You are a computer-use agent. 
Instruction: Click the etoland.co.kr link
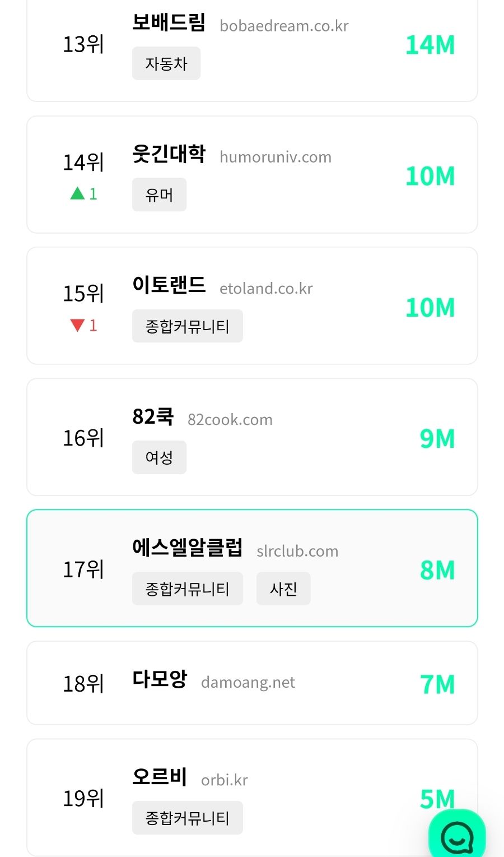pyautogui.click(x=266, y=289)
